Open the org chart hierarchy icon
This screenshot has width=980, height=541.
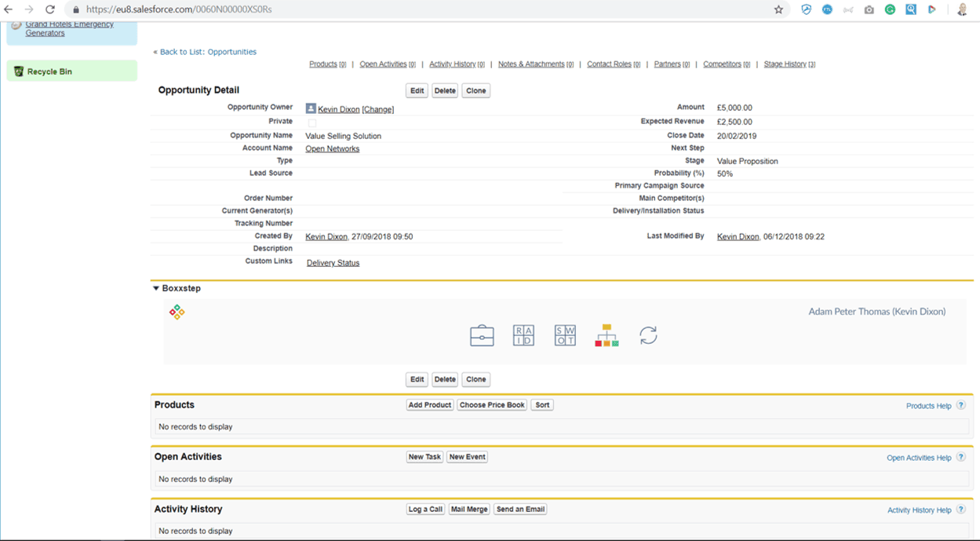click(607, 335)
